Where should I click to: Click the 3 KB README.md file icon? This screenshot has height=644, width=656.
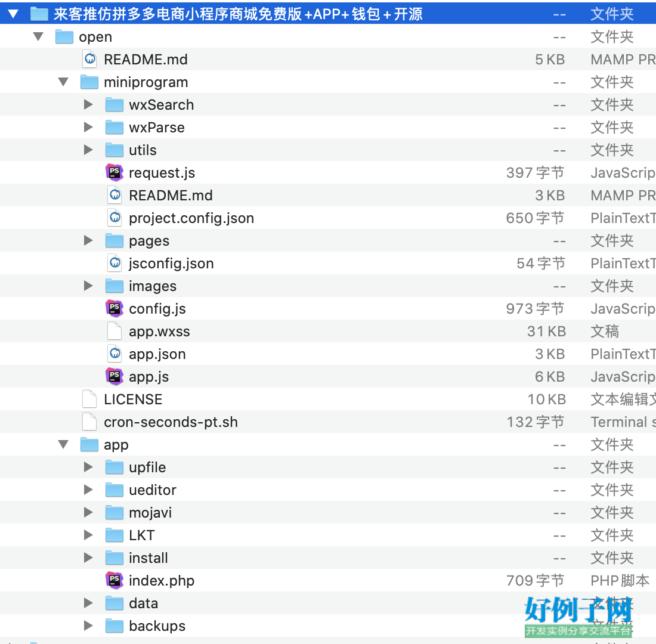[115, 195]
